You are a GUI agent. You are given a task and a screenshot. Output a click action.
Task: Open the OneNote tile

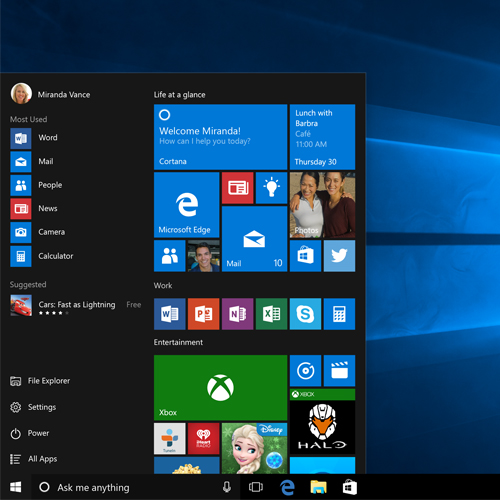(238, 314)
